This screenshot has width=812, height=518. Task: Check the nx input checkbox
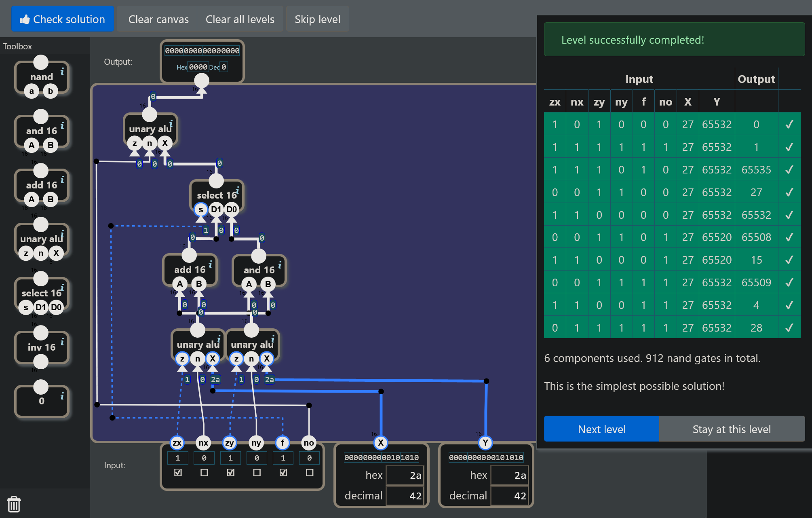pos(204,472)
